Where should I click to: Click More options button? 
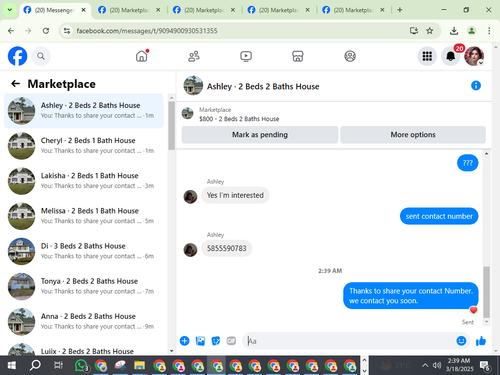coord(413,135)
